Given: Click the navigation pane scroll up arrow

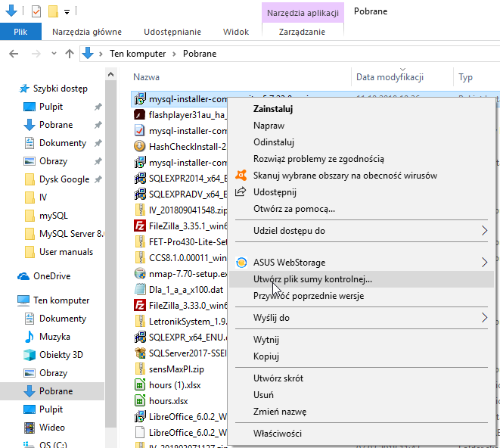Looking at the screenshot, I should coord(110,75).
